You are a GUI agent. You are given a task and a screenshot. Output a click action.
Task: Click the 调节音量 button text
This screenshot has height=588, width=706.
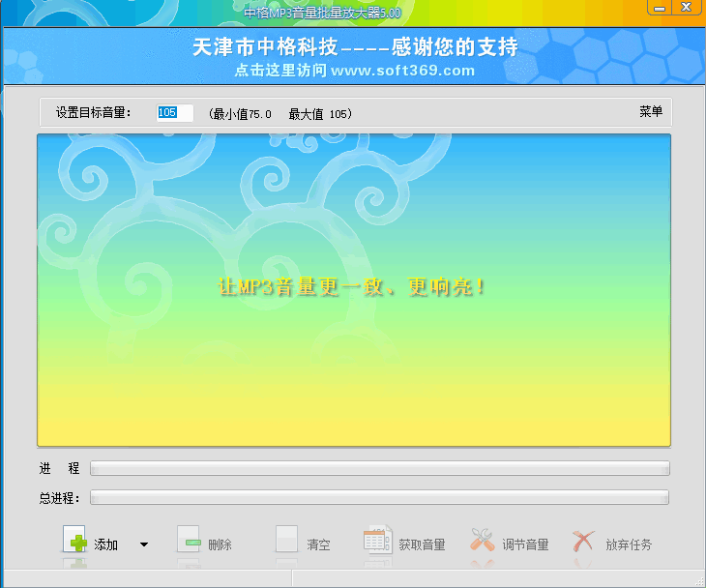525,544
